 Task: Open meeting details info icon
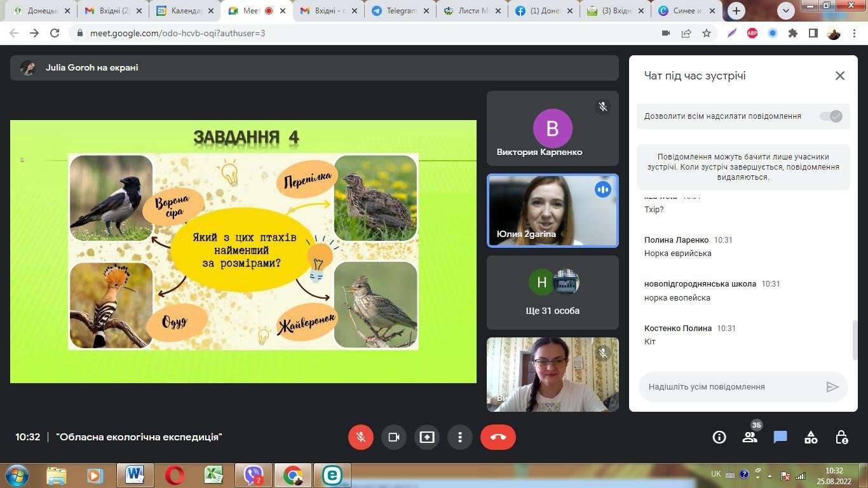(719, 437)
